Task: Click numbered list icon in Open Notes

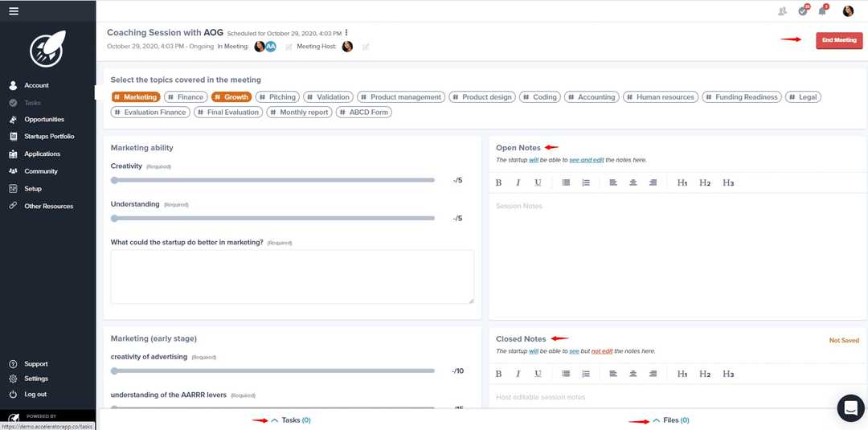Action: pos(586,182)
